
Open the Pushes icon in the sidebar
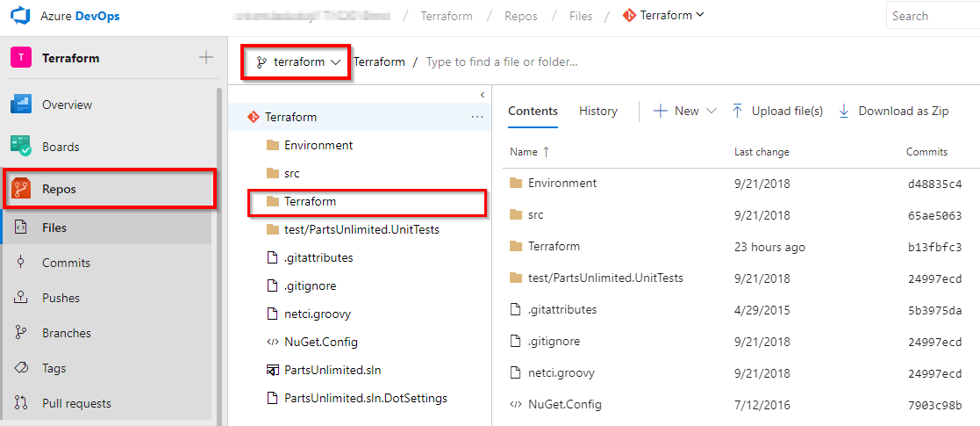tap(21, 298)
